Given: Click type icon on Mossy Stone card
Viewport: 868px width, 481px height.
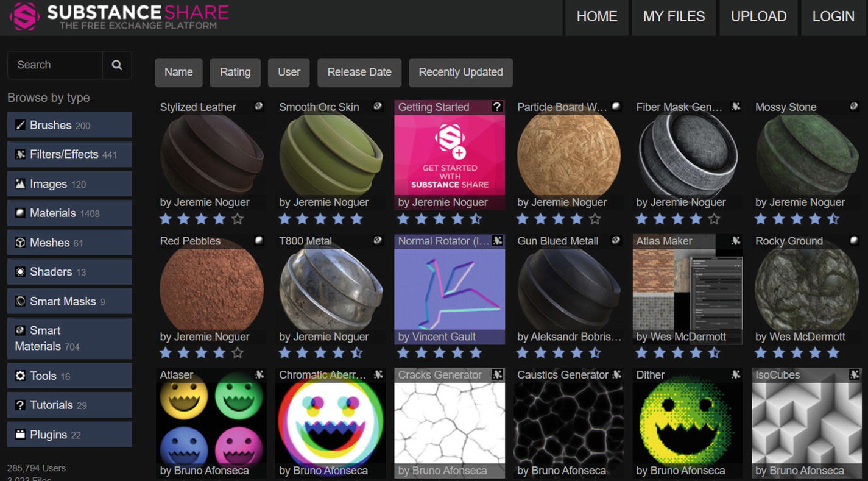Looking at the screenshot, I should click(x=854, y=106).
